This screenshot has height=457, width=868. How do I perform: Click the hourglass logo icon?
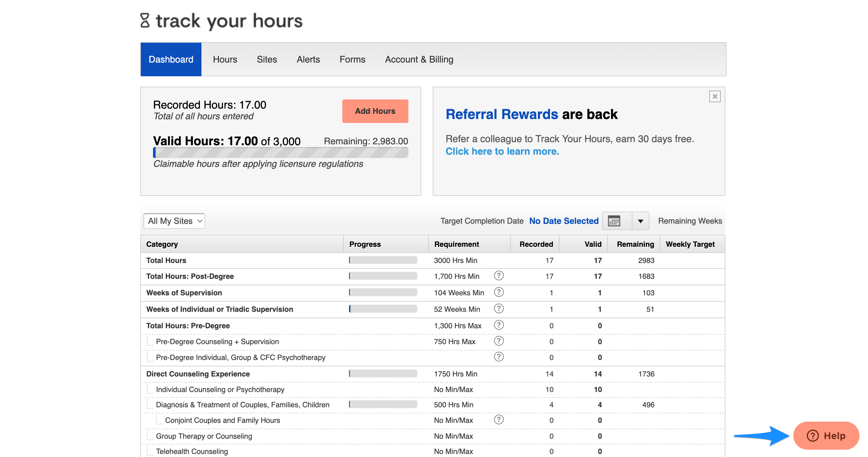pos(145,20)
